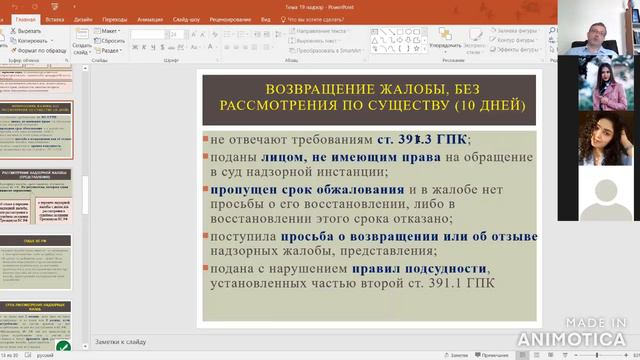Open the quick access toolbar customize arrow
The width and height of the screenshot is (640, 360).
coord(74,7)
